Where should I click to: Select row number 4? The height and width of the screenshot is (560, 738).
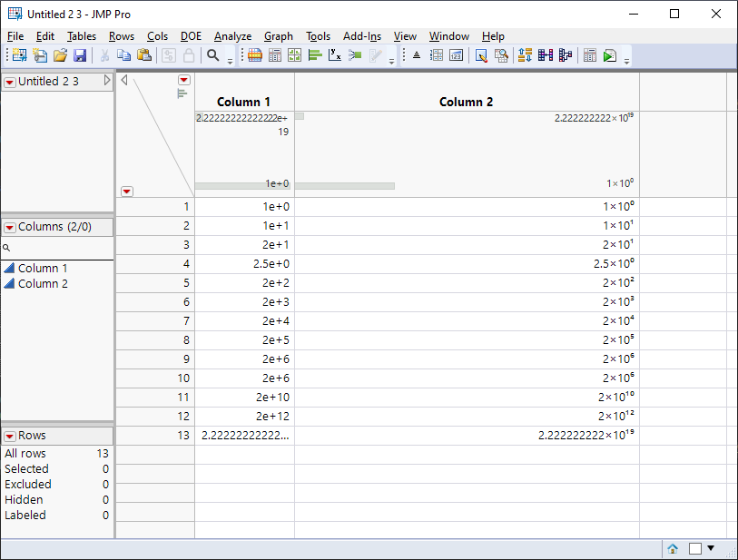[x=155, y=263]
